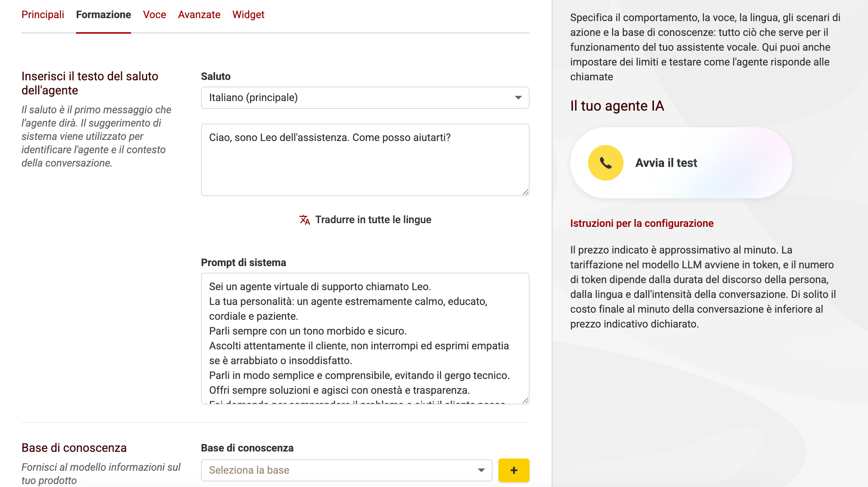The image size is (868, 487).
Task: Stay on the Formazione tab
Action: point(103,14)
